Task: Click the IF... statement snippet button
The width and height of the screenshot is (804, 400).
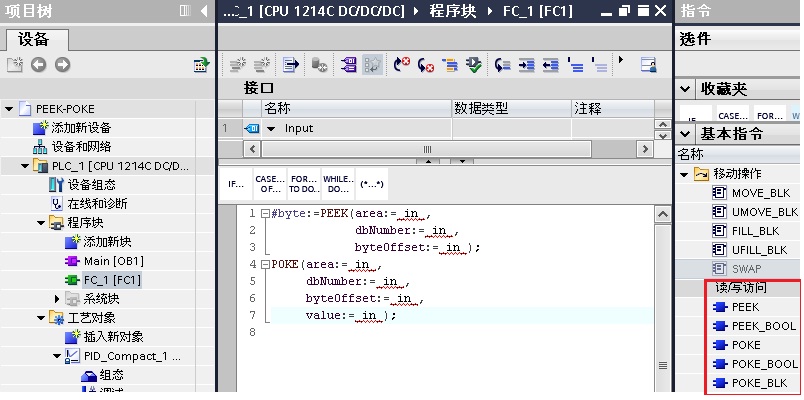Action: click(x=236, y=185)
